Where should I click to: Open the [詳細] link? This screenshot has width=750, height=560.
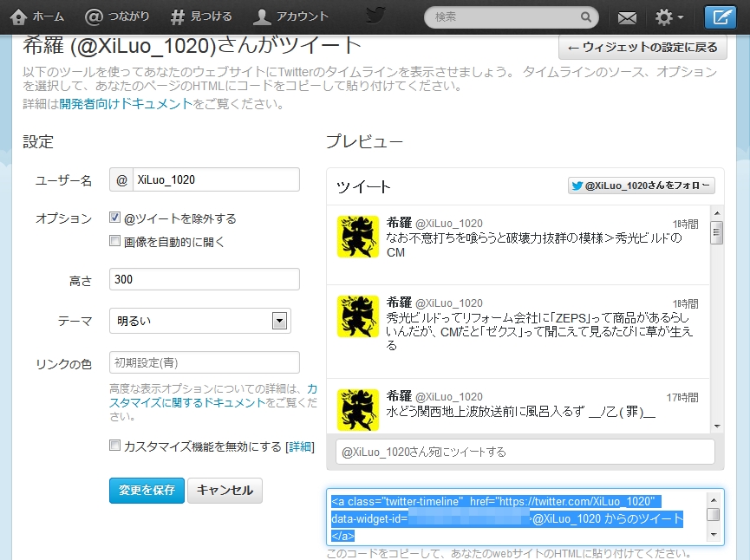[x=300, y=446]
